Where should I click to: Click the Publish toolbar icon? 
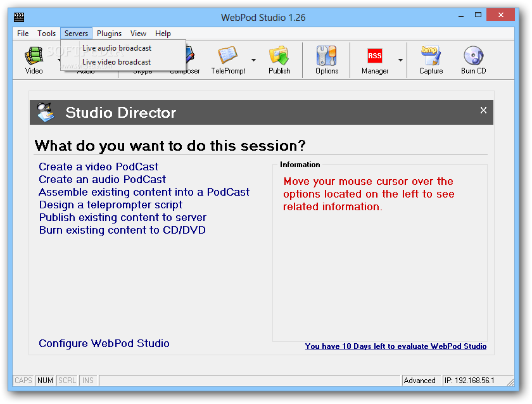(279, 60)
